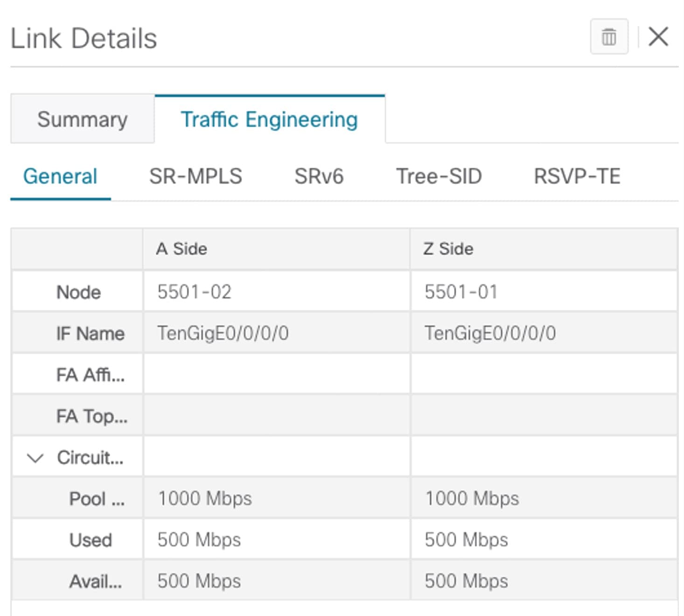Close the Link Details panel
The image size is (684, 616).
coord(658,37)
